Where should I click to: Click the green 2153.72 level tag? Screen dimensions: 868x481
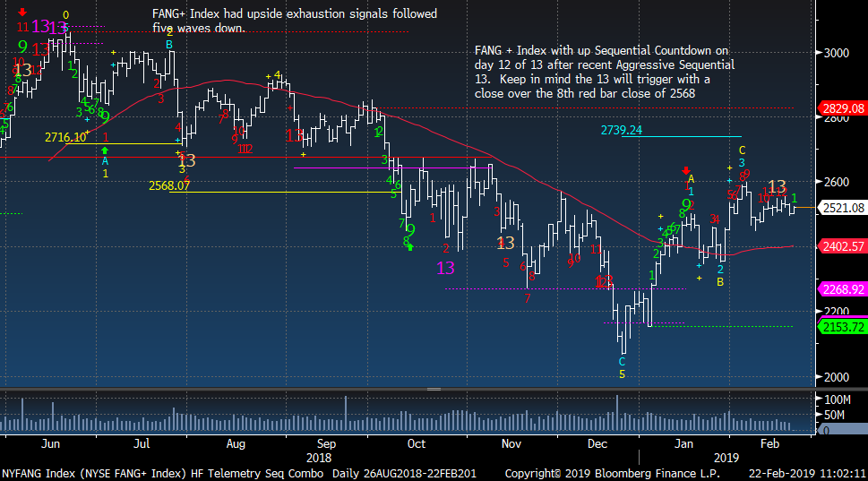click(842, 327)
